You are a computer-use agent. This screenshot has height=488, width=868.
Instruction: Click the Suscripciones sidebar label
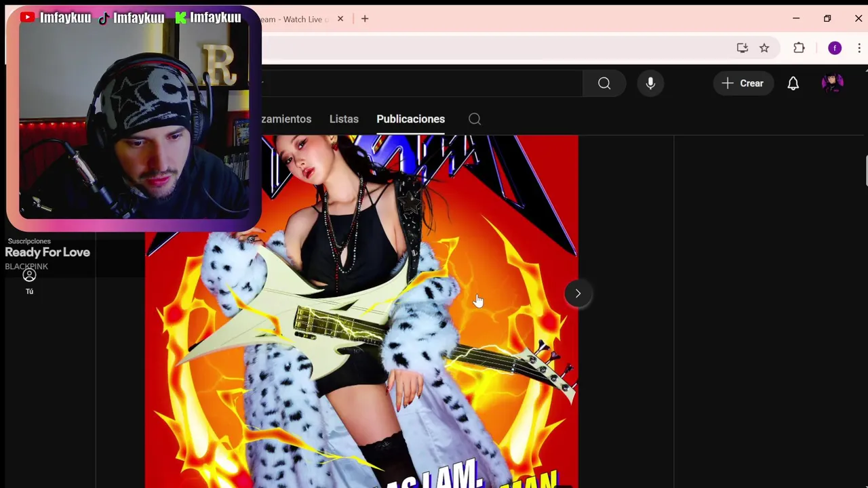(x=29, y=241)
